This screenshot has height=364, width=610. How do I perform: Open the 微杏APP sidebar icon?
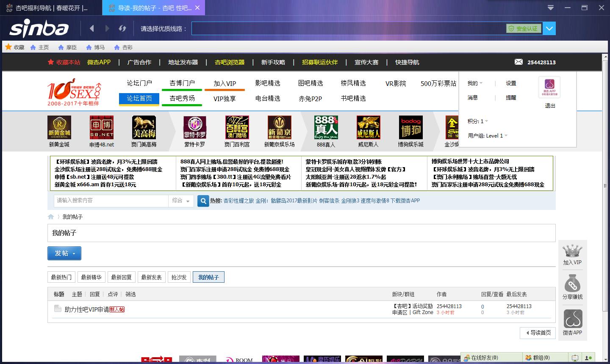tap(572, 319)
